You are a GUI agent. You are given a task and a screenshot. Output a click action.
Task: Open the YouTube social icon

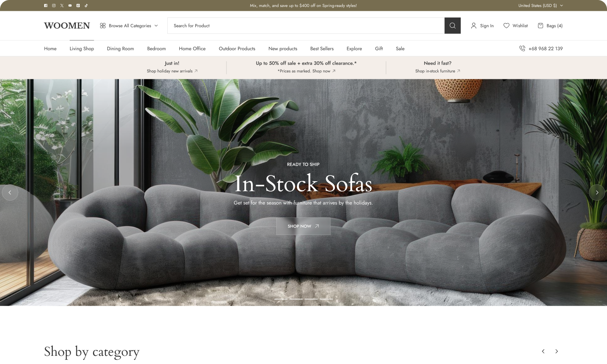[x=70, y=5]
